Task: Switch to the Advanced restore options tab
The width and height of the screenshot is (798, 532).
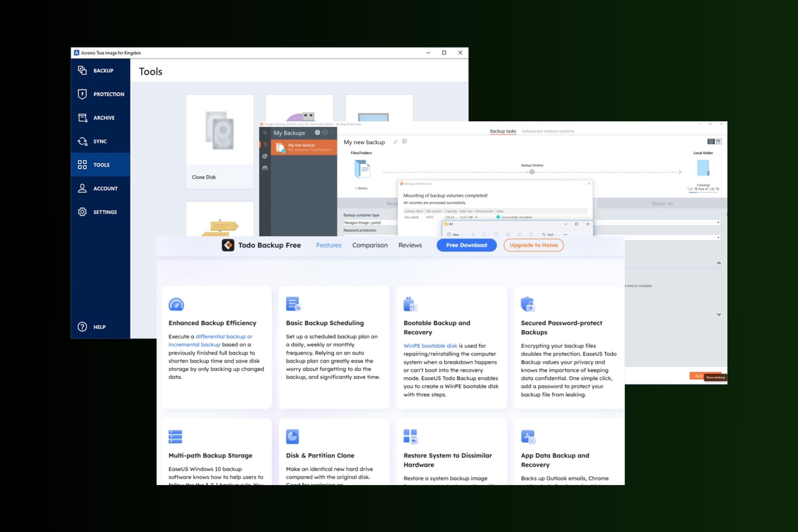Action: 548,131
